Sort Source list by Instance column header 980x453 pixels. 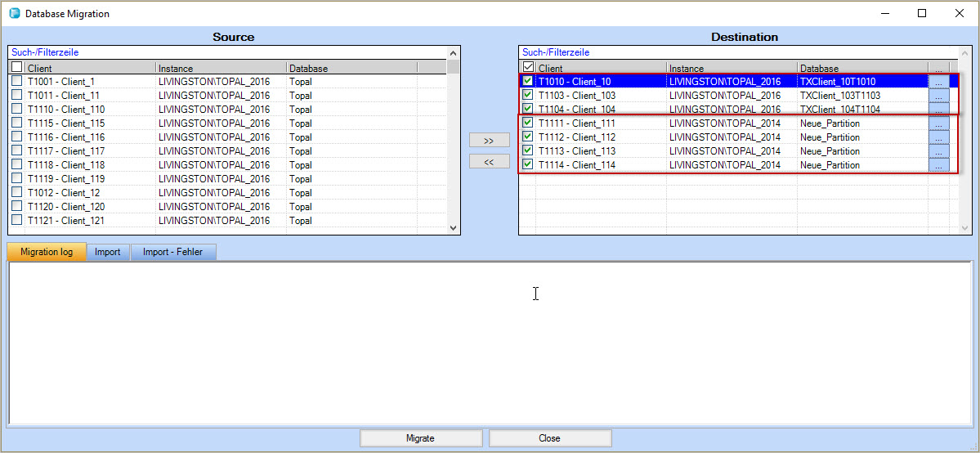[x=221, y=69]
